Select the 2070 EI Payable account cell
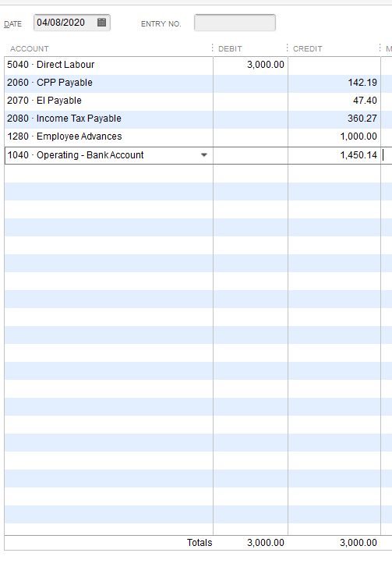Screen dimensions: 392x567 (x=109, y=101)
